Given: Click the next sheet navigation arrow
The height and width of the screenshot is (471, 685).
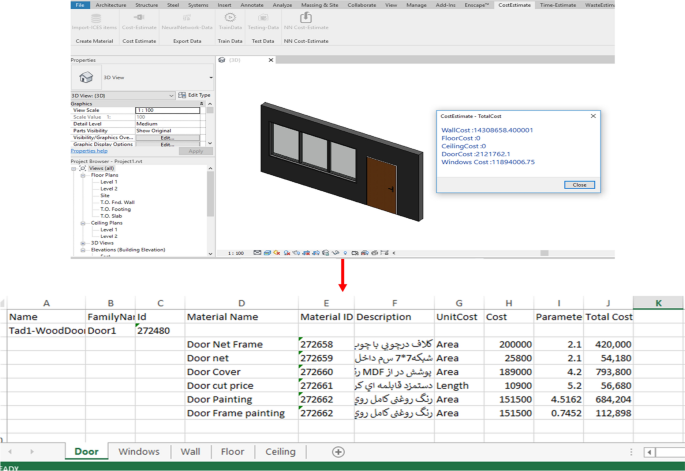Looking at the screenshot, I should [x=32, y=452].
